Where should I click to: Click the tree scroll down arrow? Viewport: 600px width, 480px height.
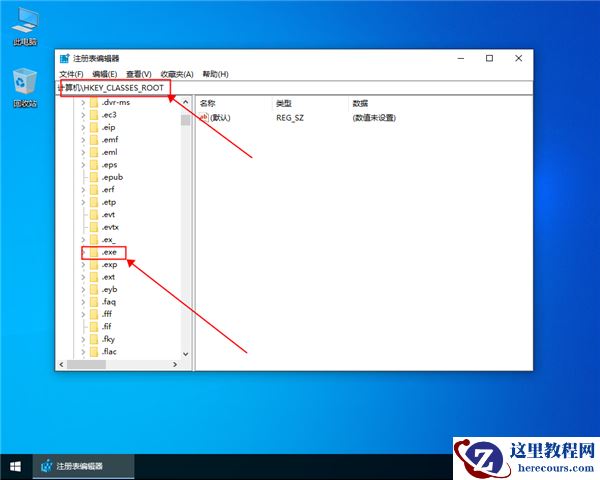[x=186, y=354]
